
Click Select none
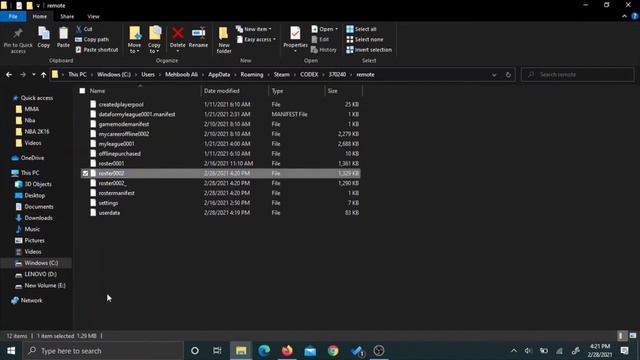click(364, 39)
